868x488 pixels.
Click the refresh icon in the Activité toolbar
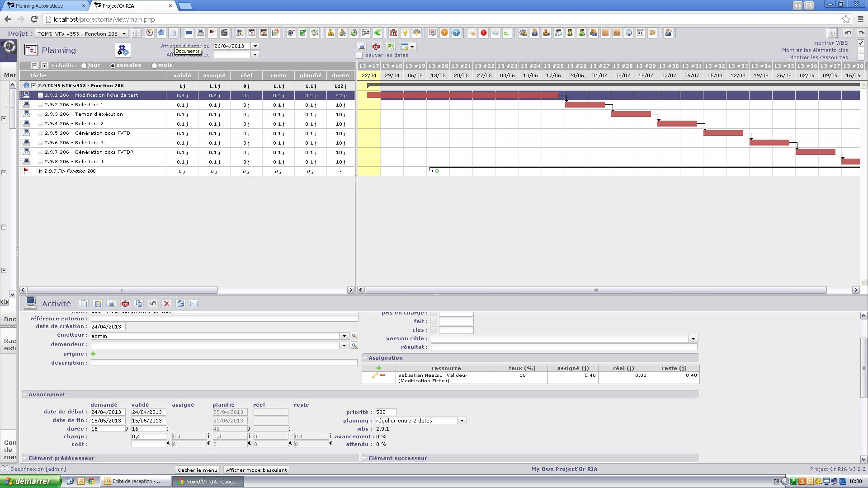tap(180, 304)
